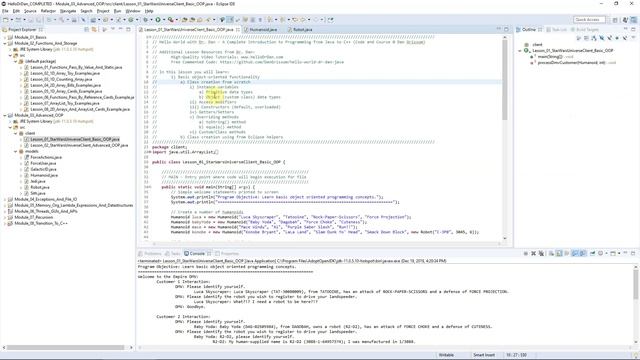Collapse the class node in Outline

pyautogui.click(x=520, y=51)
